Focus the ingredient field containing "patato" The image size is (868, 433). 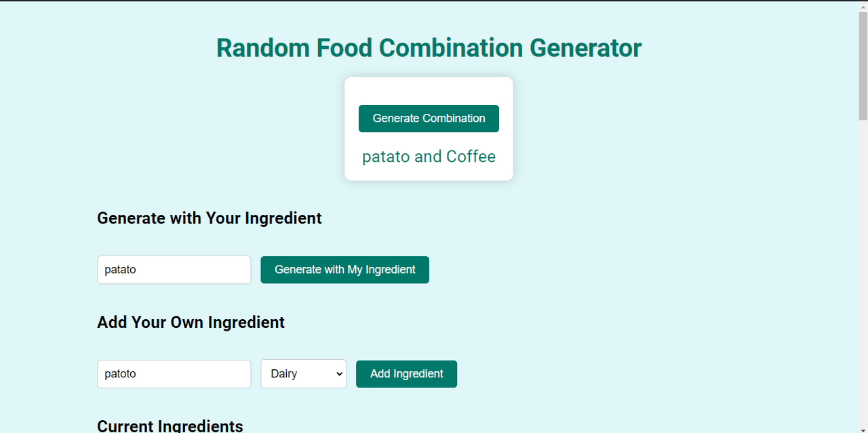click(174, 270)
